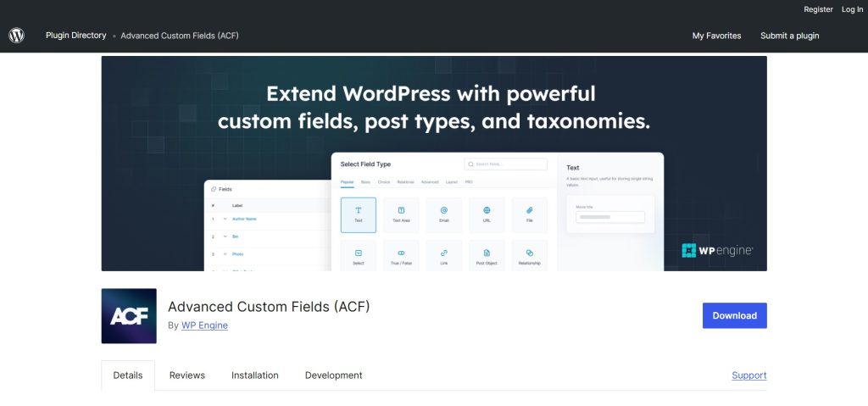Expand the Bio field row chevron
The image size is (868, 406).
tap(225, 236)
